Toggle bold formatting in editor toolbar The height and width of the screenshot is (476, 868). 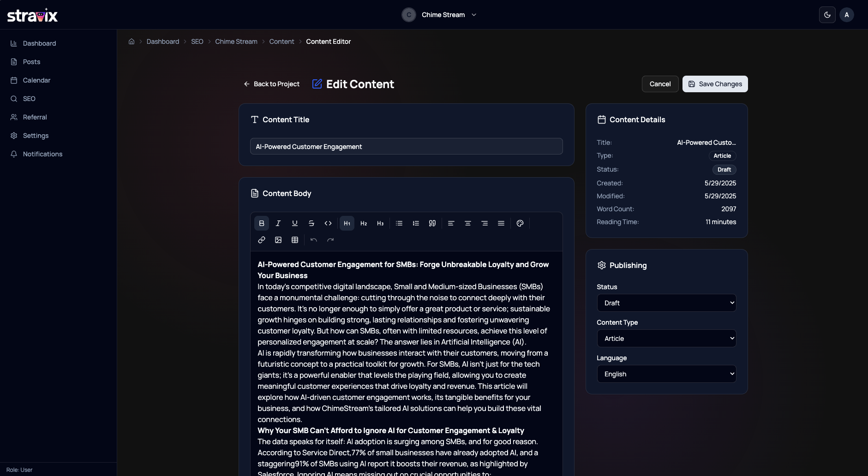pos(262,223)
